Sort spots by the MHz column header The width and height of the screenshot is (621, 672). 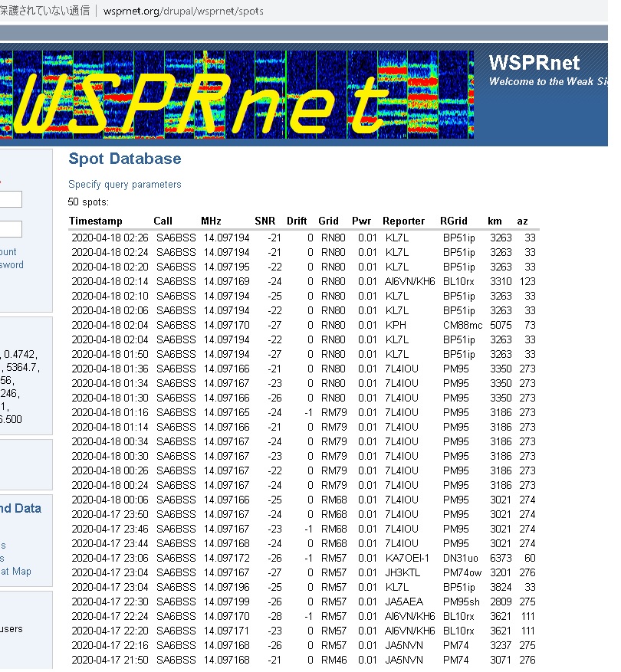tap(212, 221)
